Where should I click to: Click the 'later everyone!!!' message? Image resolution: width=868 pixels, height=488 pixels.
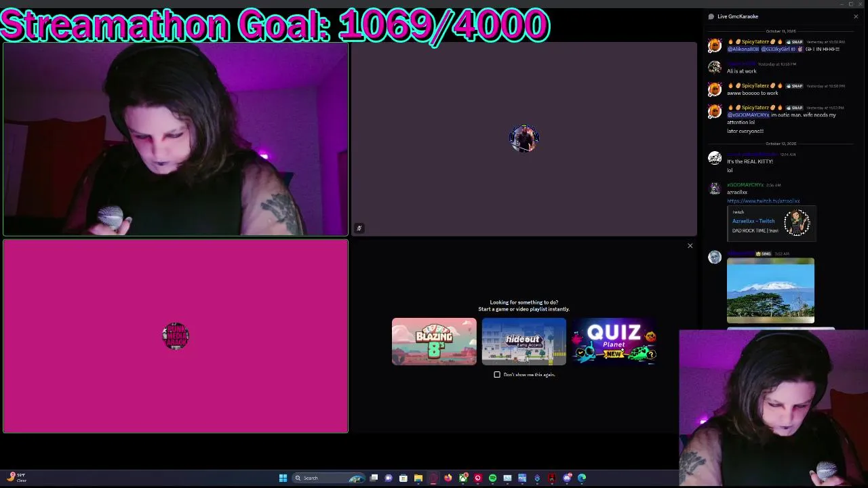pos(745,131)
